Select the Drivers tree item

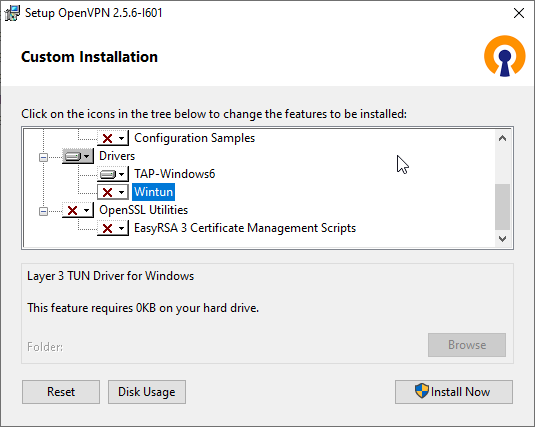(x=117, y=156)
